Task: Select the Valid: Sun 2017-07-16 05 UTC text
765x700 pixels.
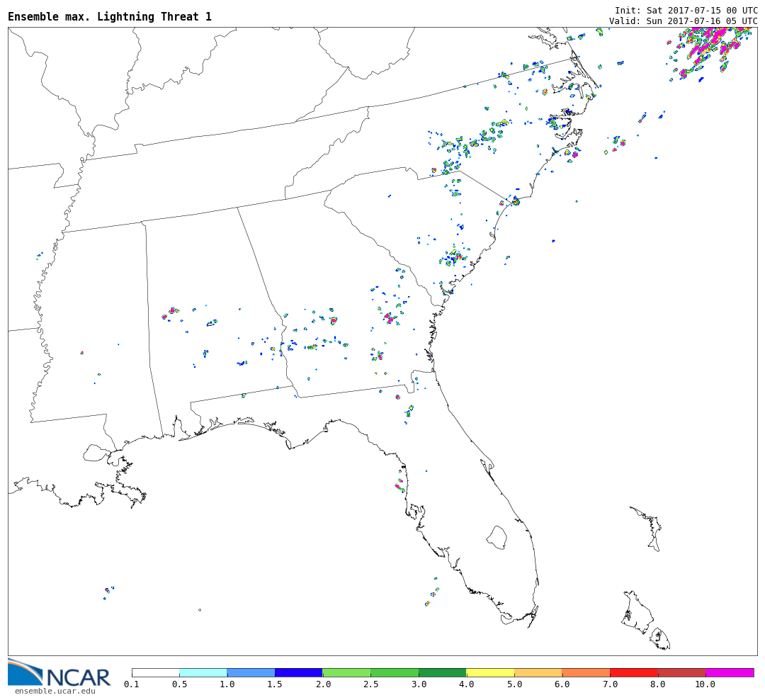Action: (x=683, y=21)
